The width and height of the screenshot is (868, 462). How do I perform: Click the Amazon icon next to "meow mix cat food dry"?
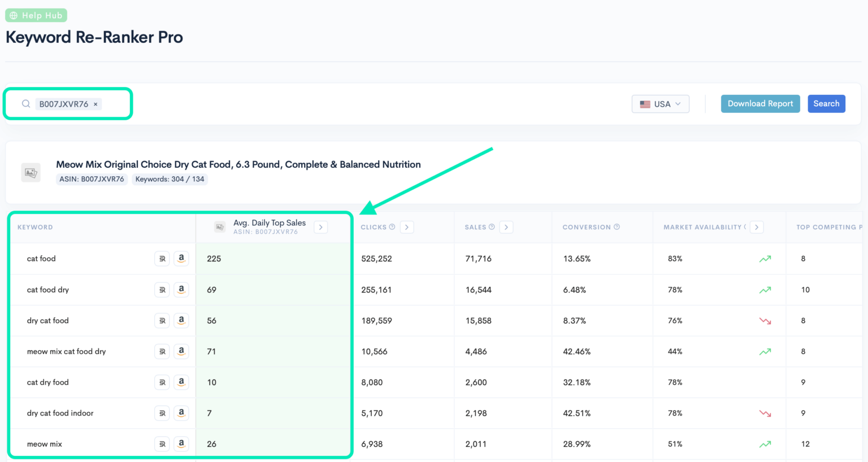(x=181, y=351)
